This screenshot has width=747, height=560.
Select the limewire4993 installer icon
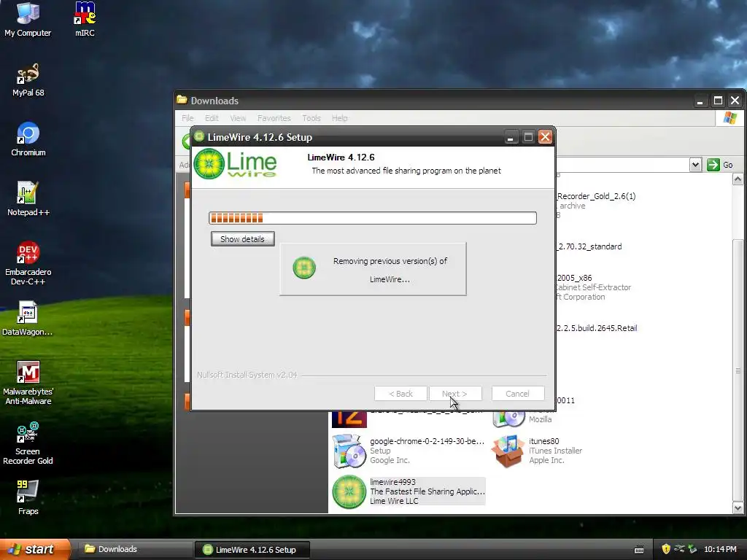pos(349,492)
